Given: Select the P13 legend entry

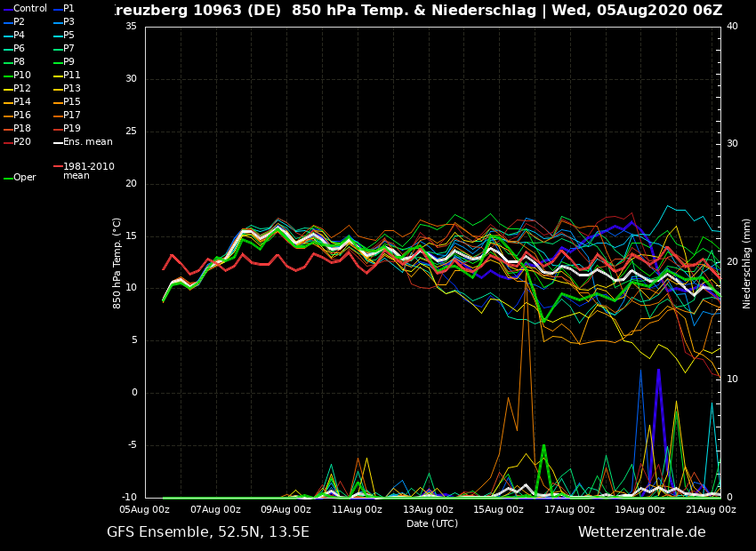Looking at the screenshot, I should pyautogui.click(x=67, y=89).
